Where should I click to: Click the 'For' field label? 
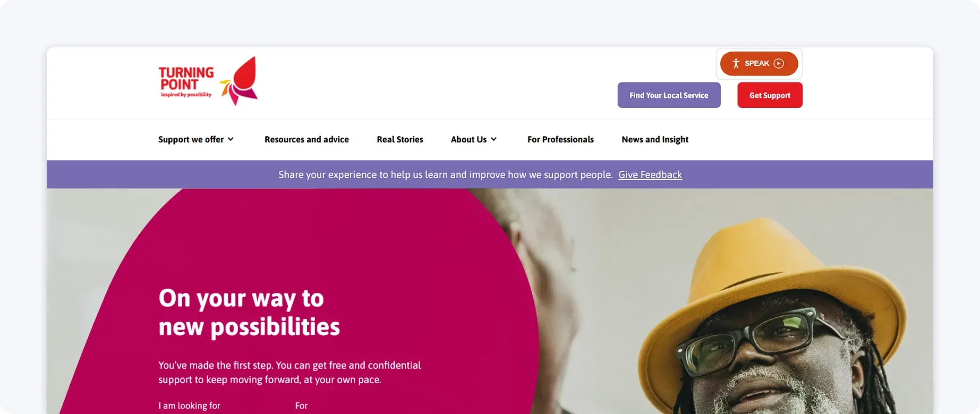pyautogui.click(x=301, y=405)
